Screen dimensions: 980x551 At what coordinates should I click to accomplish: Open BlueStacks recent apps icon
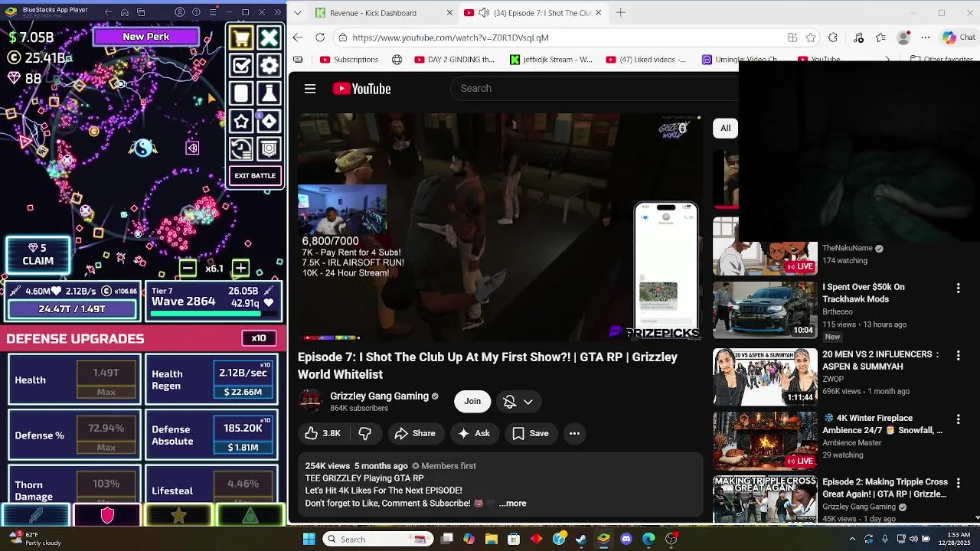point(142,12)
